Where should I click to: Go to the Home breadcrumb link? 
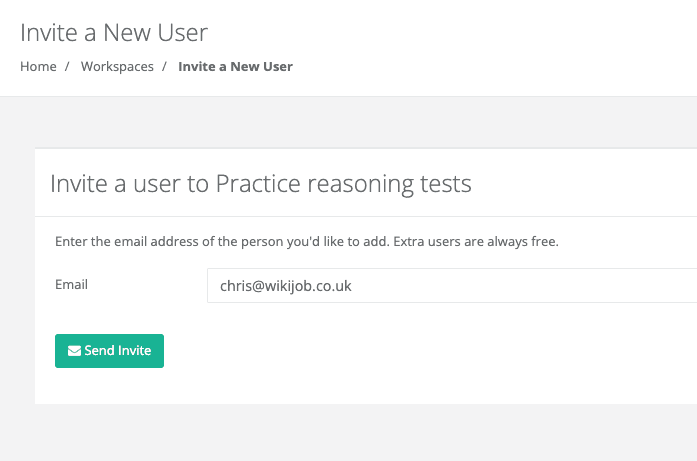(38, 67)
